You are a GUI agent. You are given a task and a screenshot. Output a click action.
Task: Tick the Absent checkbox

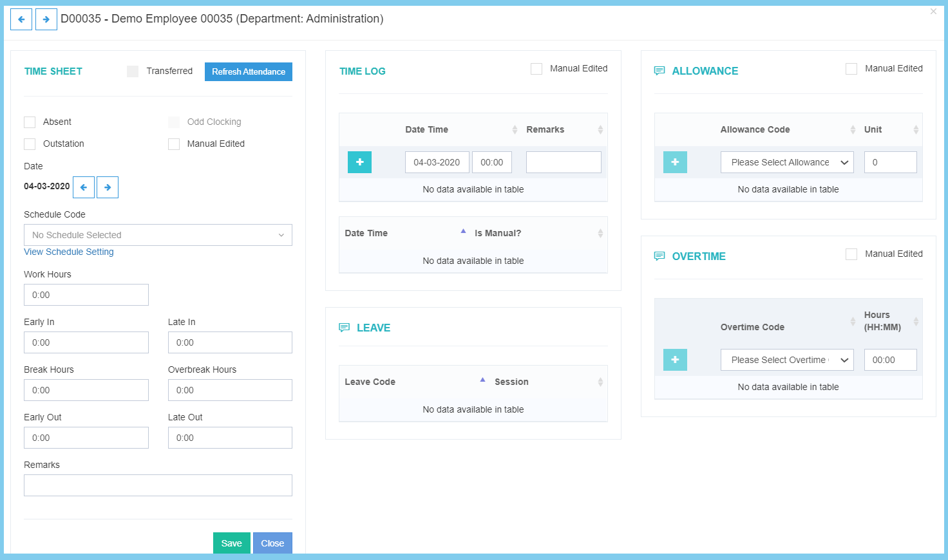coord(30,122)
